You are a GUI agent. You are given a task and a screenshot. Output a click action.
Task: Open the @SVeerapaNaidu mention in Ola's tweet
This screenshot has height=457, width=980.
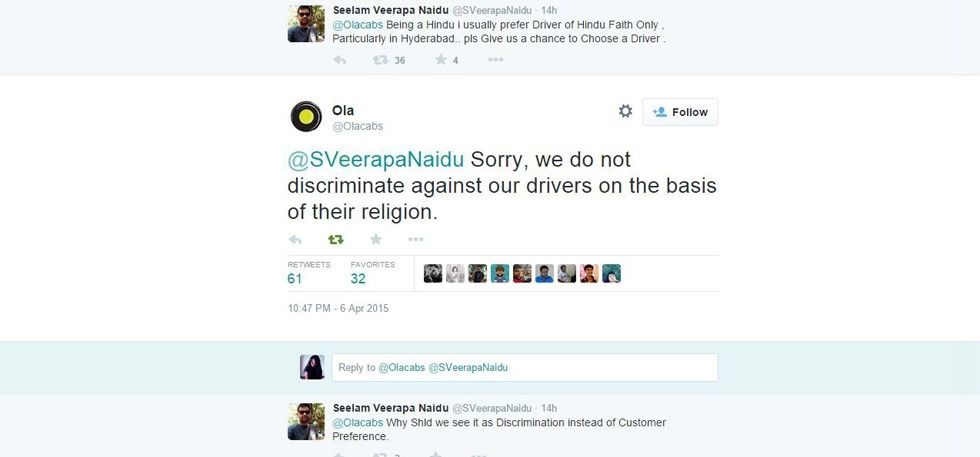(375, 160)
